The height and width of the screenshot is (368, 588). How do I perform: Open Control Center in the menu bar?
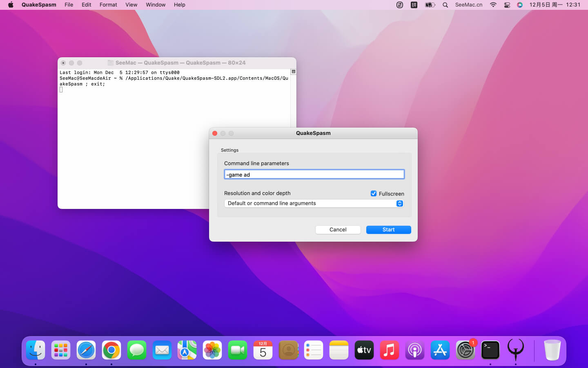coord(507,5)
